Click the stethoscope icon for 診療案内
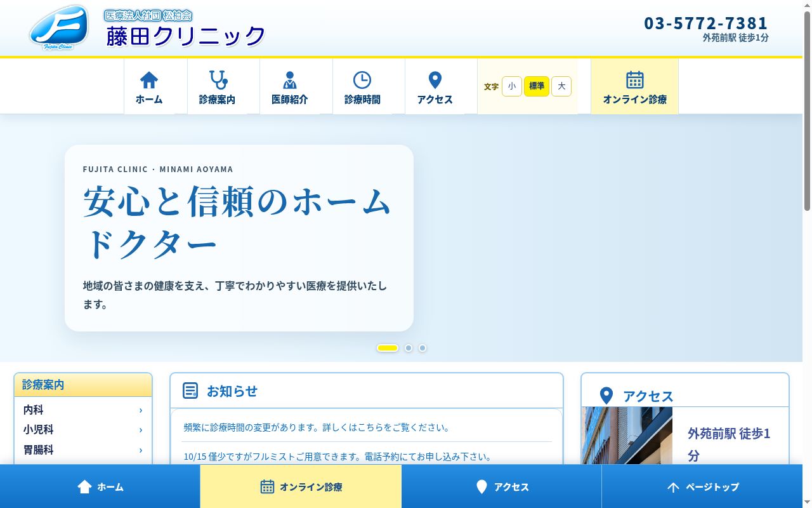Screen dimensions: 812x508 coord(218,80)
